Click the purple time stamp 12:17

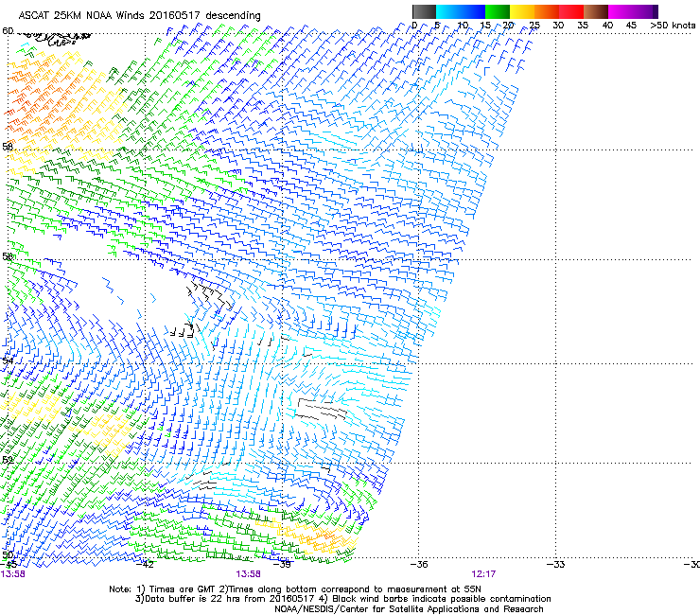(x=483, y=574)
